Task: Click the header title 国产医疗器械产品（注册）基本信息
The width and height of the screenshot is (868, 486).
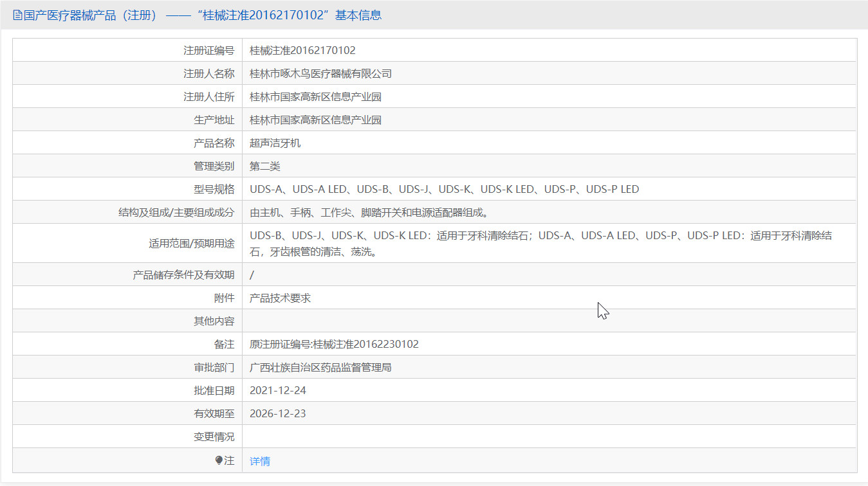Action: 203,15
